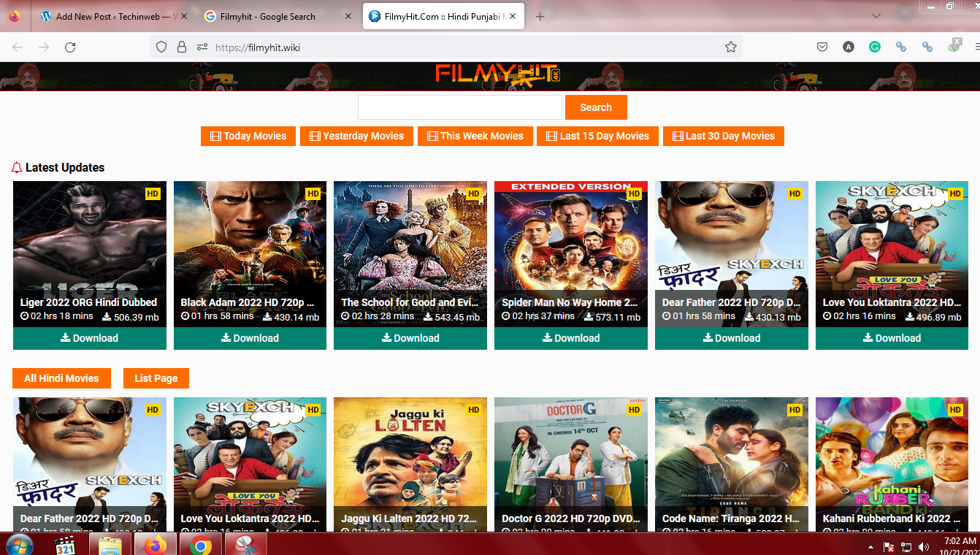Click the Latest Updates heading
Image resolution: width=980 pixels, height=555 pixels.
click(x=65, y=167)
